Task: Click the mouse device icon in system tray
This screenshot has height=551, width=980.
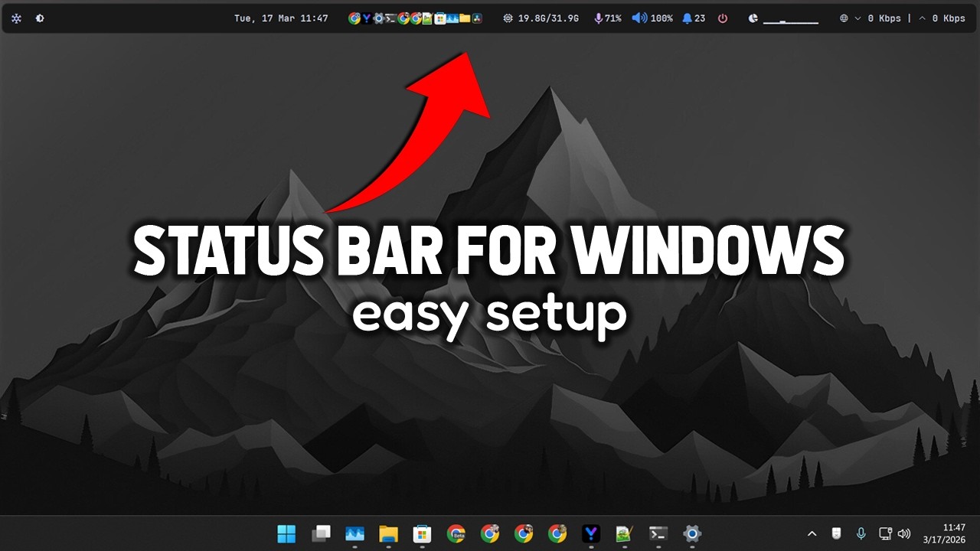Action: tap(837, 533)
